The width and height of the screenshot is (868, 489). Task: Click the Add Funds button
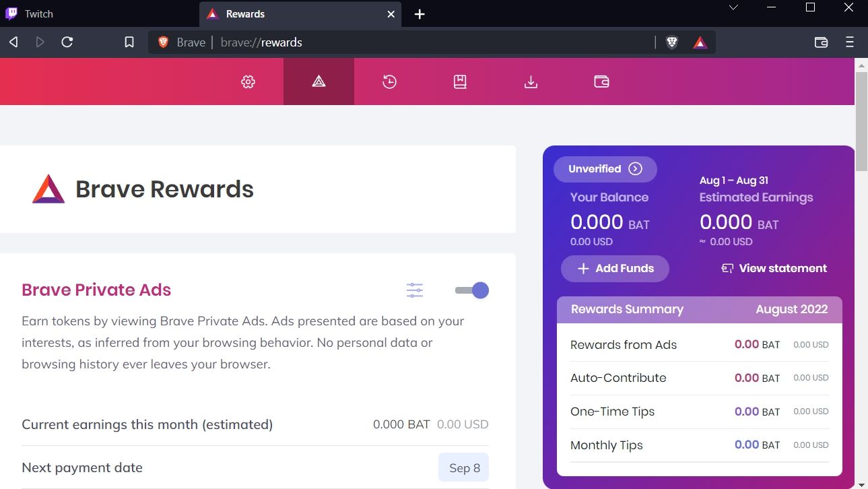615,268
